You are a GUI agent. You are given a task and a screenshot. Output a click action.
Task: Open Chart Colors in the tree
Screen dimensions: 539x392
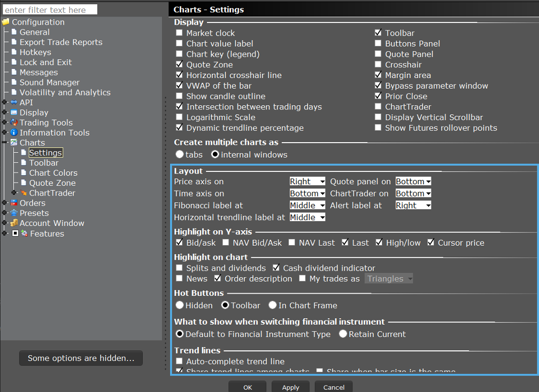pos(53,173)
